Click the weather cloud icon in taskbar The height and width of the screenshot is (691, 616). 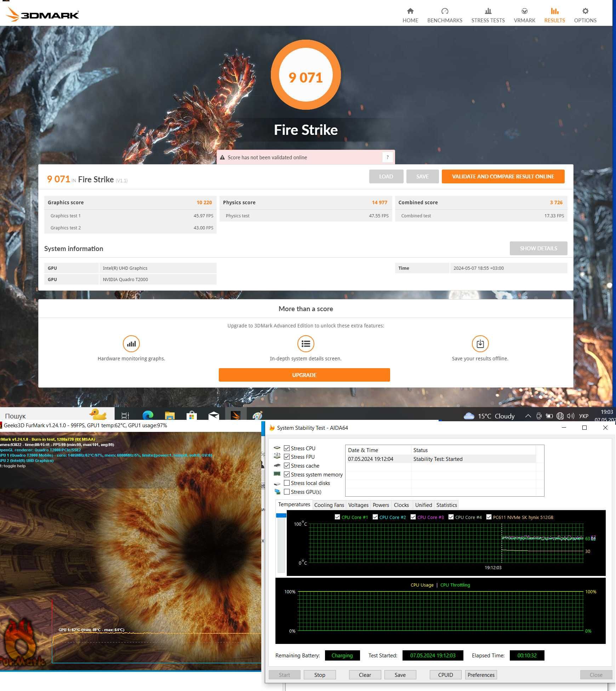[x=469, y=416]
